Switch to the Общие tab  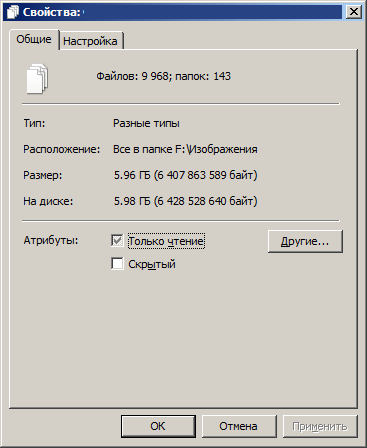(34, 39)
